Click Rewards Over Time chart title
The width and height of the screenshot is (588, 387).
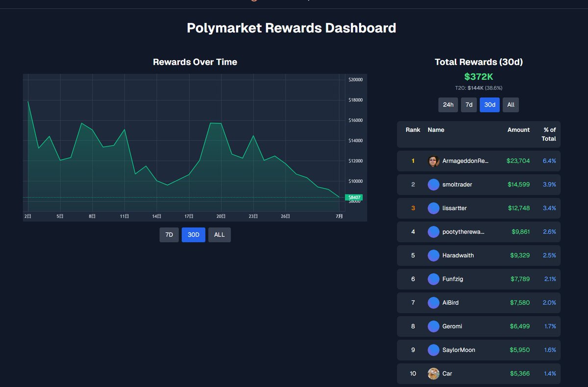tap(195, 62)
